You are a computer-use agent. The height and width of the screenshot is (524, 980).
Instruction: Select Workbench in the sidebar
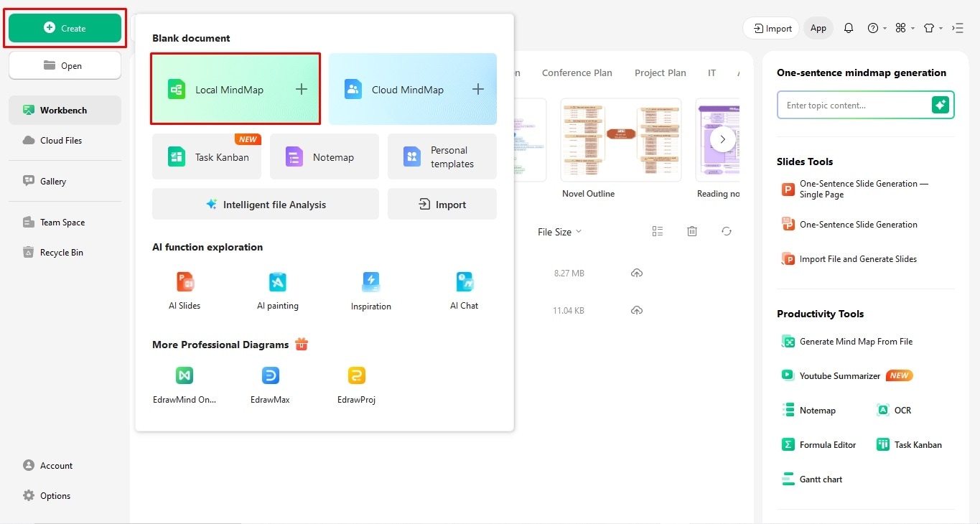click(65, 110)
